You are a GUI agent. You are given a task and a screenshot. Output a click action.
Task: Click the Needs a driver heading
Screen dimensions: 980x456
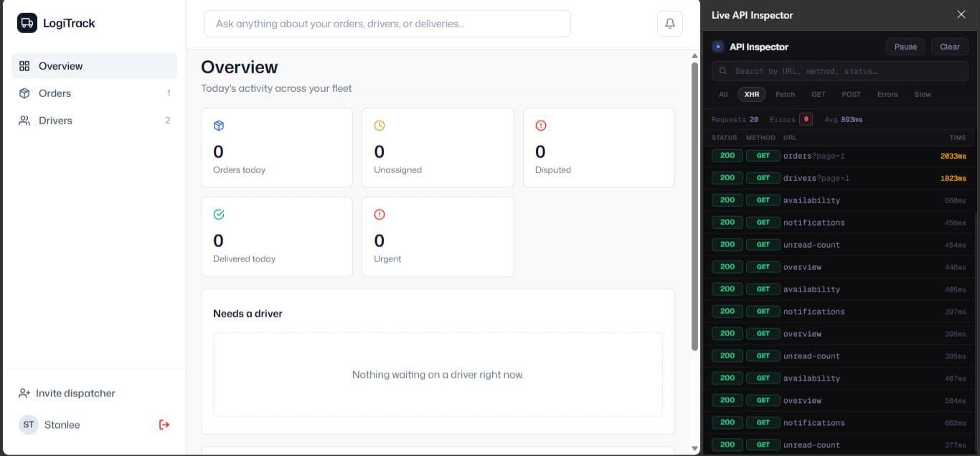pyautogui.click(x=248, y=314)
